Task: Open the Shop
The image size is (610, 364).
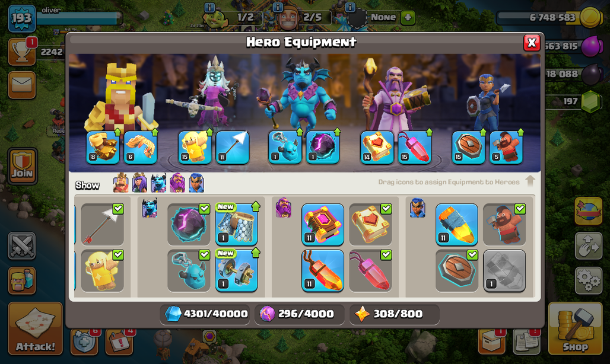Action: 575,328
